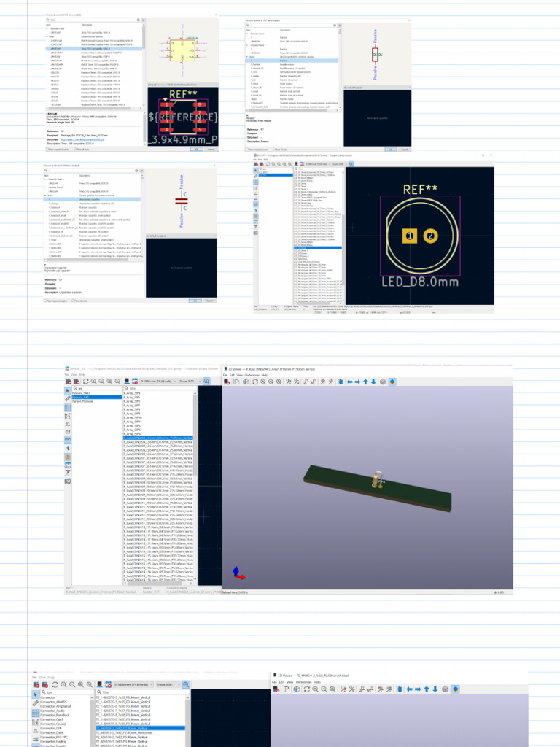This screenshot has width=560, height=747.
Task: Click the refresh icon in the Resistor_THT footprint browser toolbar
Action: (x=86, y=381)
